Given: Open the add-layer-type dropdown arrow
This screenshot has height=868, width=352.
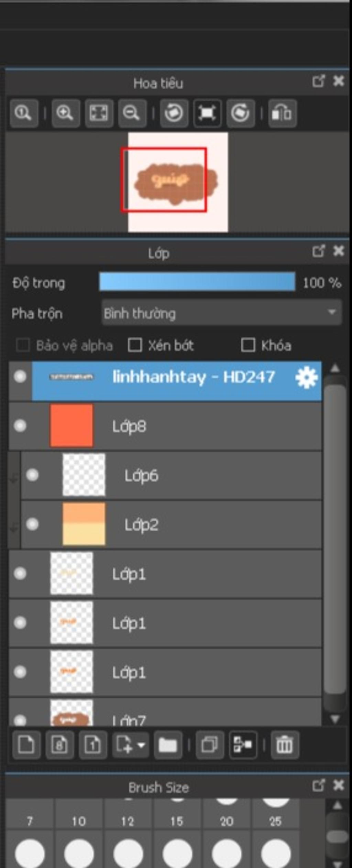Looking at the screenshot, I should tap(141, 745).
